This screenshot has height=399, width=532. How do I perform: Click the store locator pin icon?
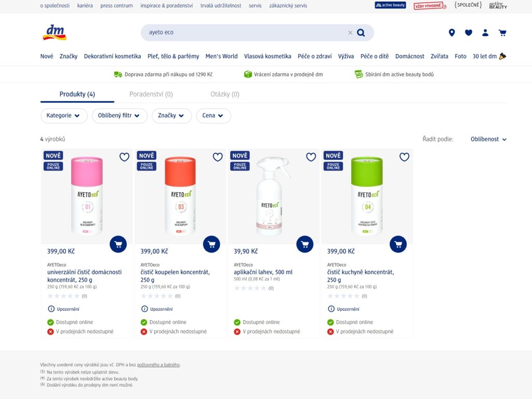(x=451, y=33)
